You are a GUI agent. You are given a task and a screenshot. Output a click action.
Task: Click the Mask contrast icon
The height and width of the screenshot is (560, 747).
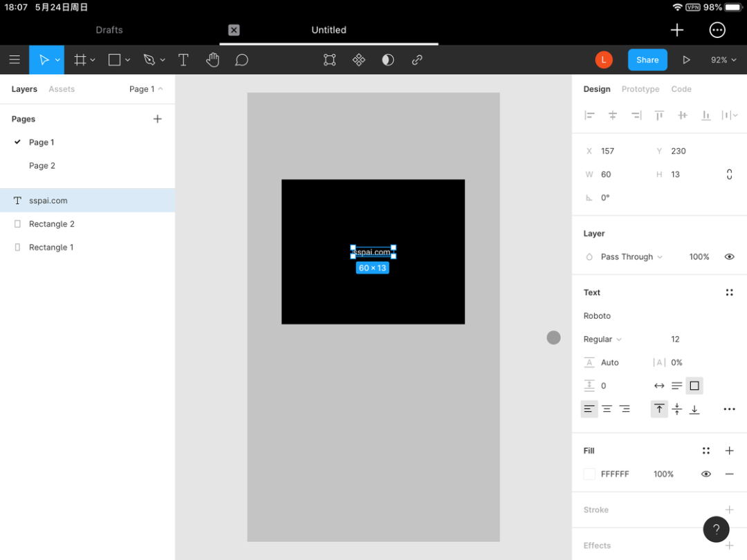pos(388,60)
